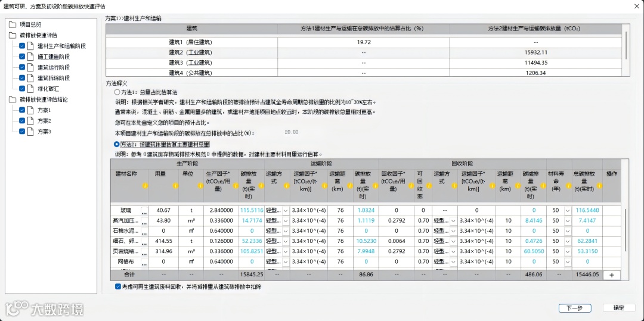
Task: Open 材料寿命 dropdown for 玻璃 row
Action: [x=567, y=210]
